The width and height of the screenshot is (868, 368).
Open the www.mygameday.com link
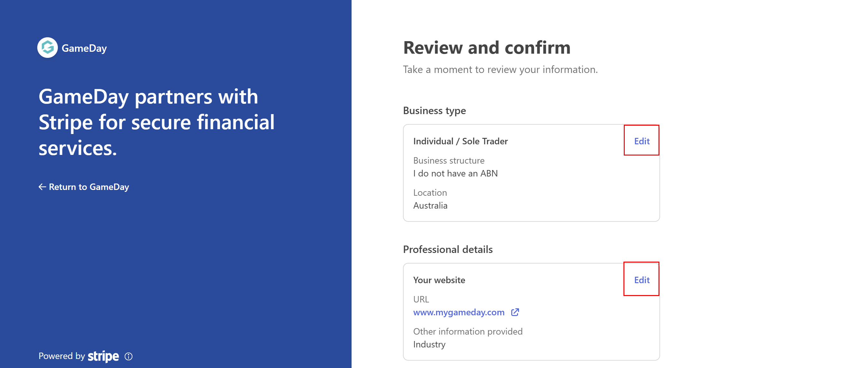459,312
